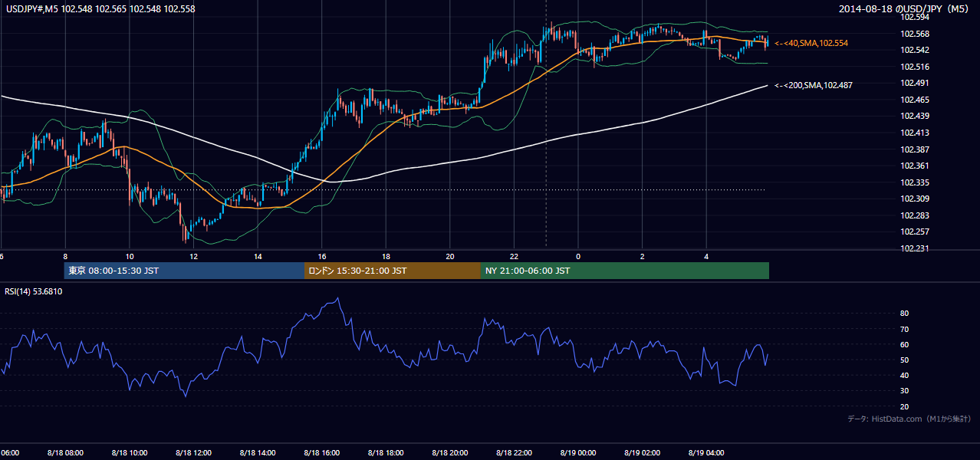Viewport: 980px width, 460px height.
Task: Click price axis value 102.516
Action: (915, 67)
